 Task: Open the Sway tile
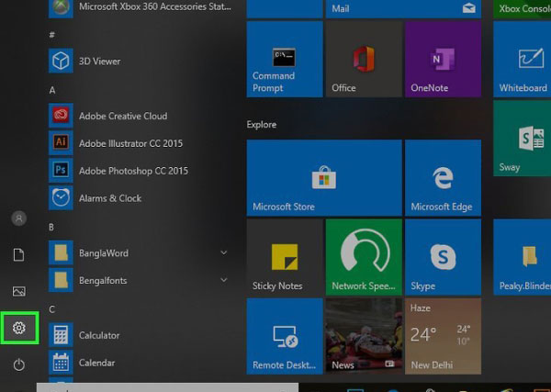click(523, 139)
